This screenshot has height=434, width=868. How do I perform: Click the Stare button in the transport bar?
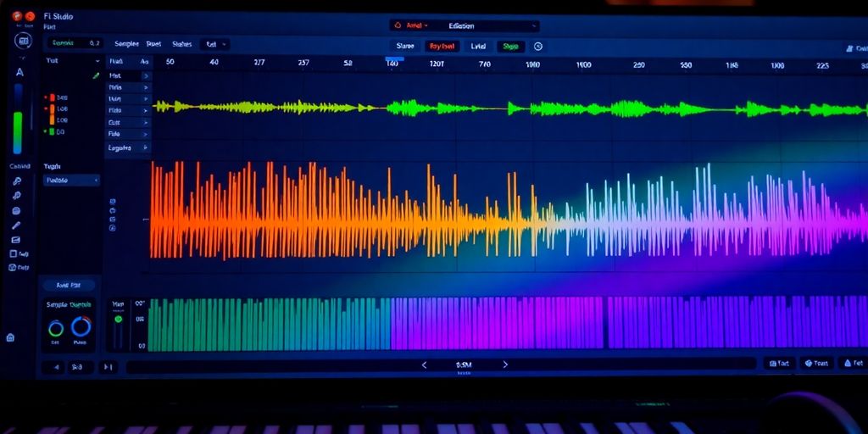point(405,47)
